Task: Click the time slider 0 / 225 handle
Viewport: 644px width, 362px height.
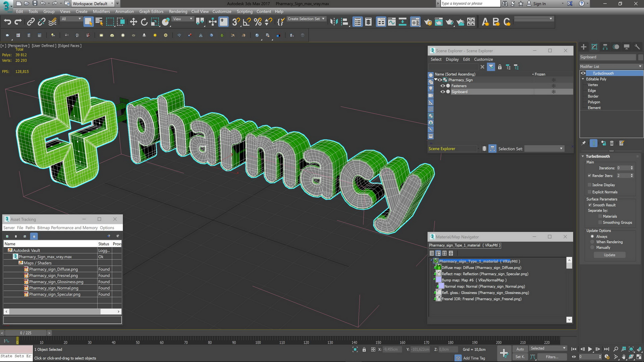Action: tap(25, 333)
